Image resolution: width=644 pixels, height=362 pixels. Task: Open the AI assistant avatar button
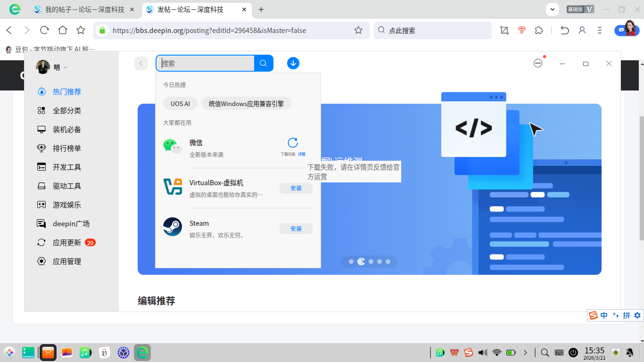click(x=627, y=29)
